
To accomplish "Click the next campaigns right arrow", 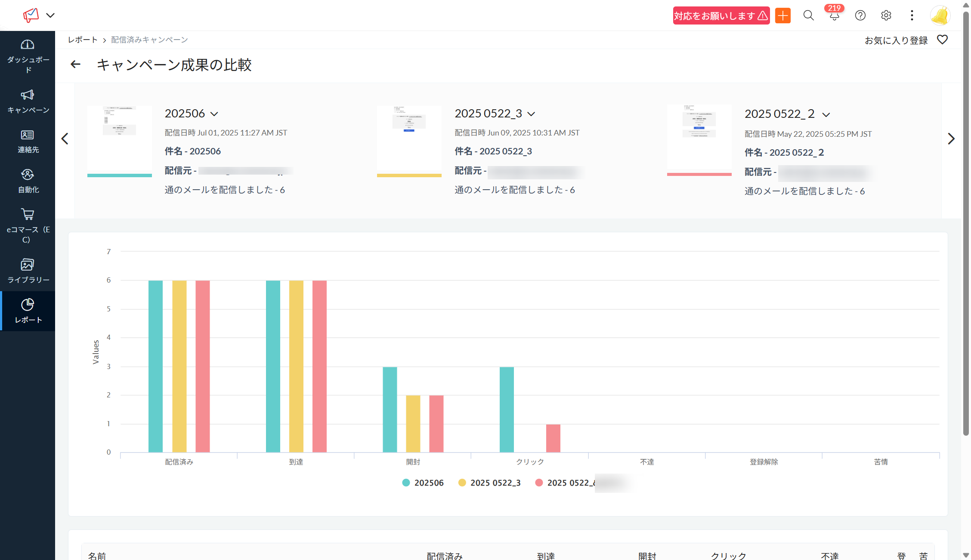I will [951, 138].
